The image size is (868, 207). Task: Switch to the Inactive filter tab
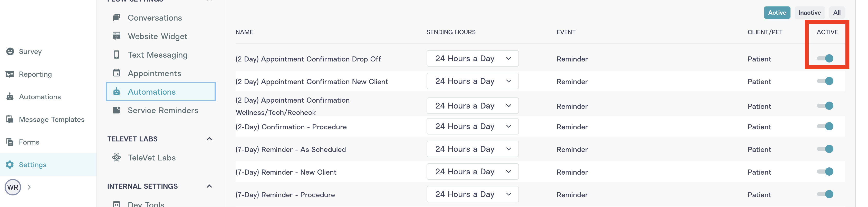[809, 13]
